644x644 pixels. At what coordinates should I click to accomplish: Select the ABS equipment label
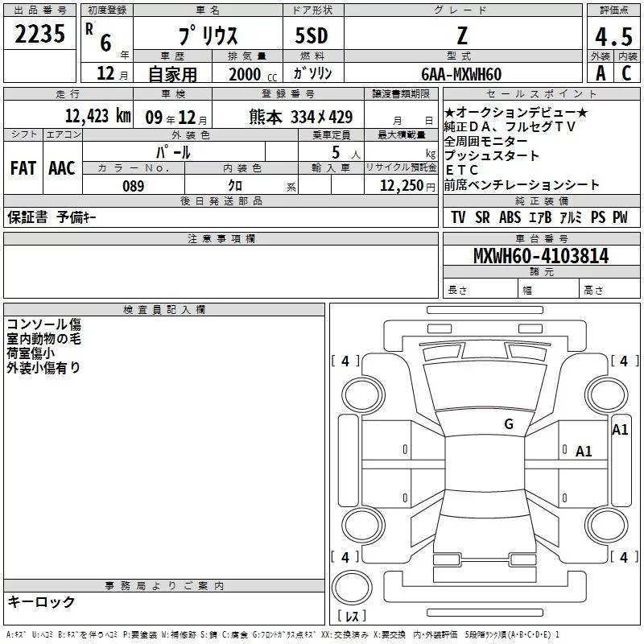pyautogui.click(x=509, y=217)
